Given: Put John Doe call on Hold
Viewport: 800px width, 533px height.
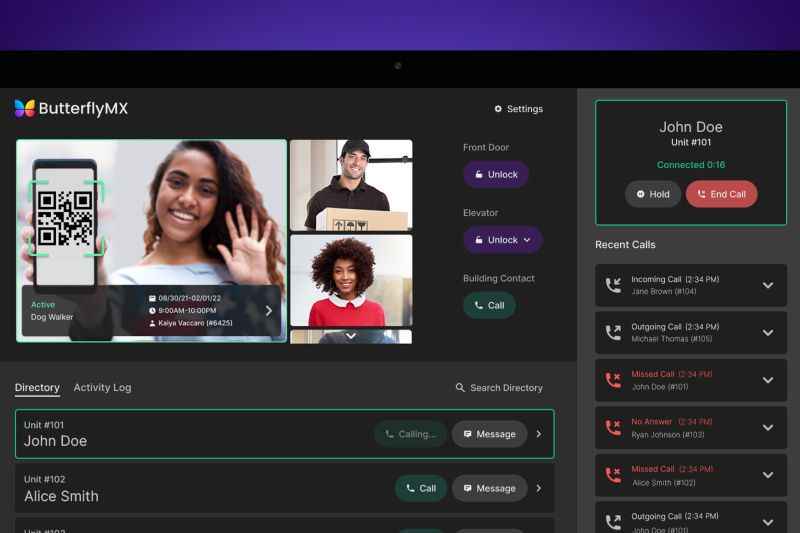Looking at the screenshot, I should (653, 194).
